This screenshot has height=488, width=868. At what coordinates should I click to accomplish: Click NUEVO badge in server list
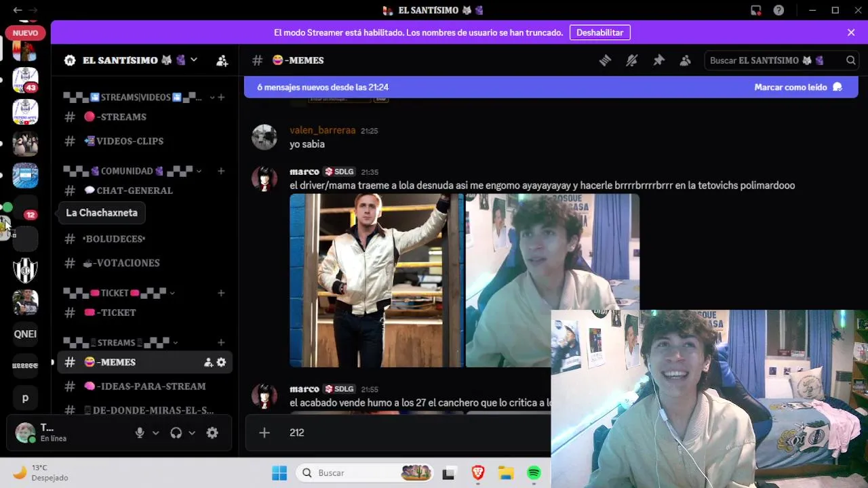pyautogui.click(x=25, y=33)
